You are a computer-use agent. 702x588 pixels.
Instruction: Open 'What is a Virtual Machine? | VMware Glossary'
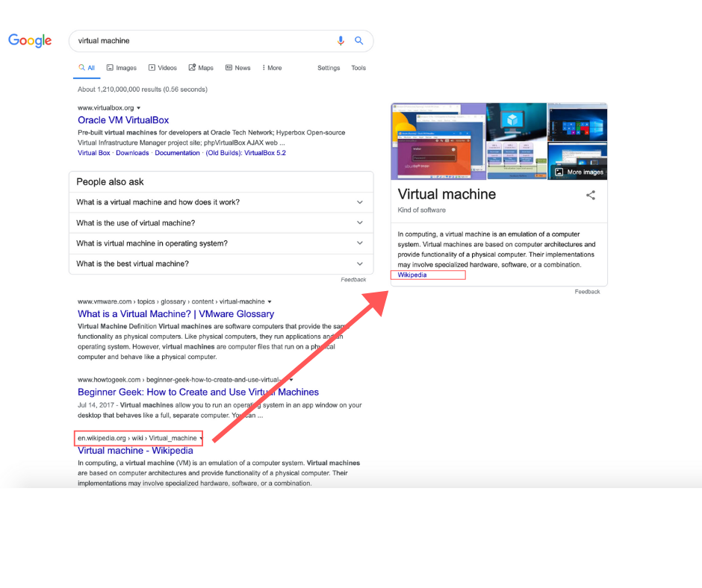pyautogui.click(x=175, y=313)
